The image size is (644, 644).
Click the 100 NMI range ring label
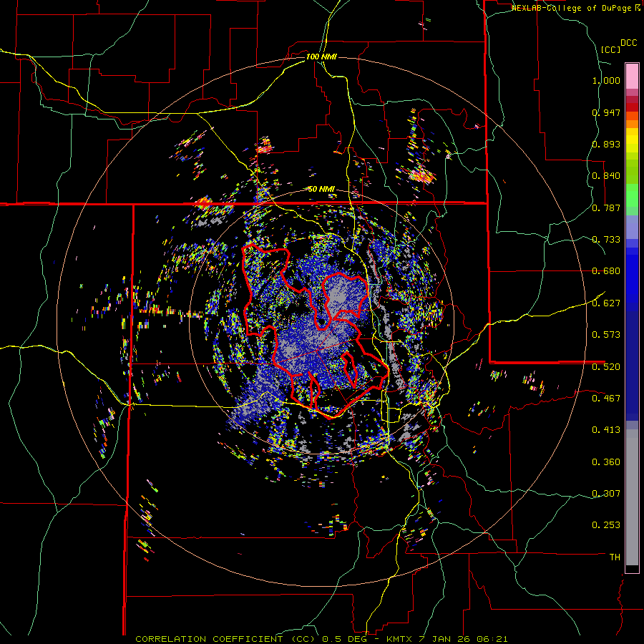(x=321, y=57)
